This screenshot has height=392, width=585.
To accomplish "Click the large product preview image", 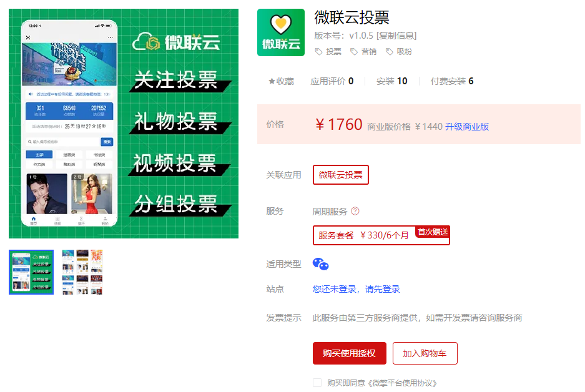I will point(124,124).
